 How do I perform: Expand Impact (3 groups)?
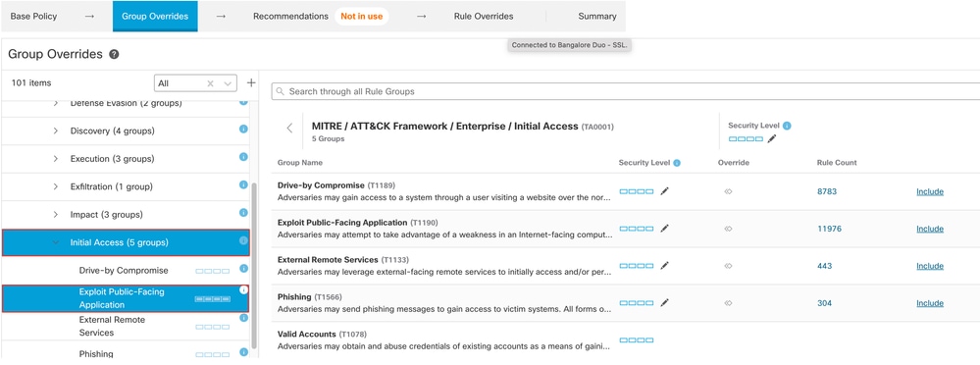56,214
